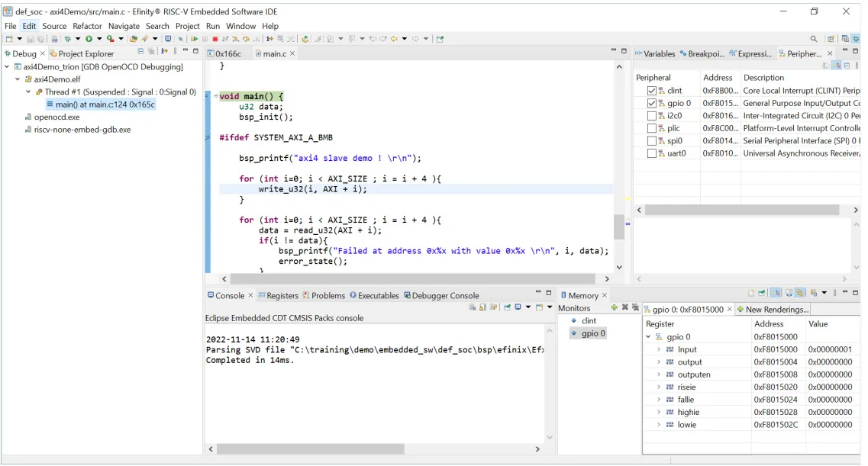Check the spi0 peripheral checkbox
Image resolution: width=868 pixels, height=466 pixels.
click(651, 141)
